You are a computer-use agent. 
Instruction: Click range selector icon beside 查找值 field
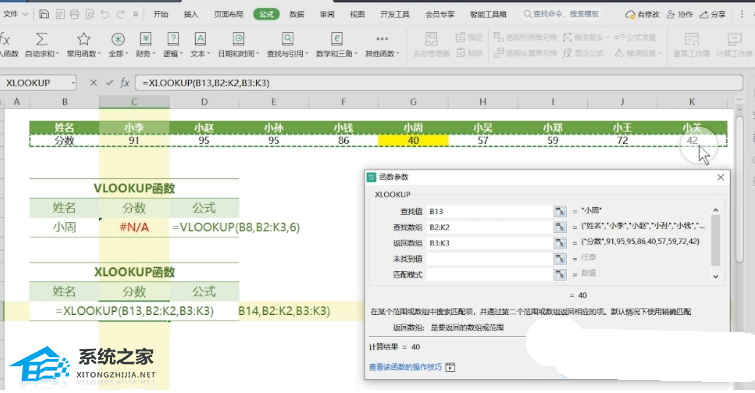[560, 211]
